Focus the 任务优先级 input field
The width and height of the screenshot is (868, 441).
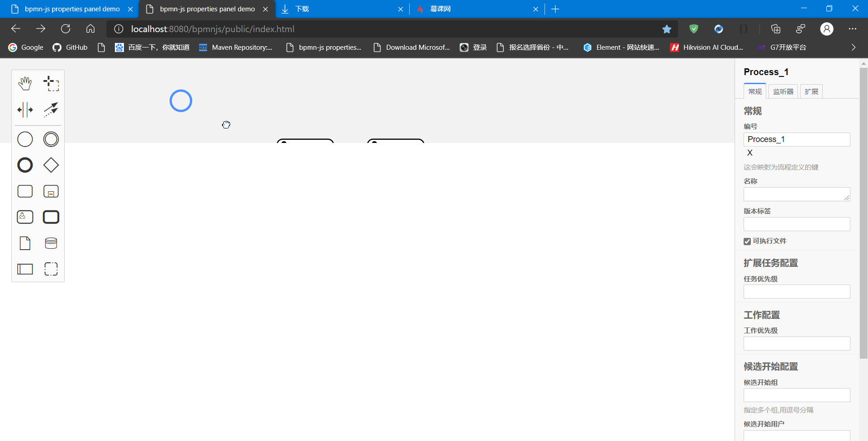(797, 292)
